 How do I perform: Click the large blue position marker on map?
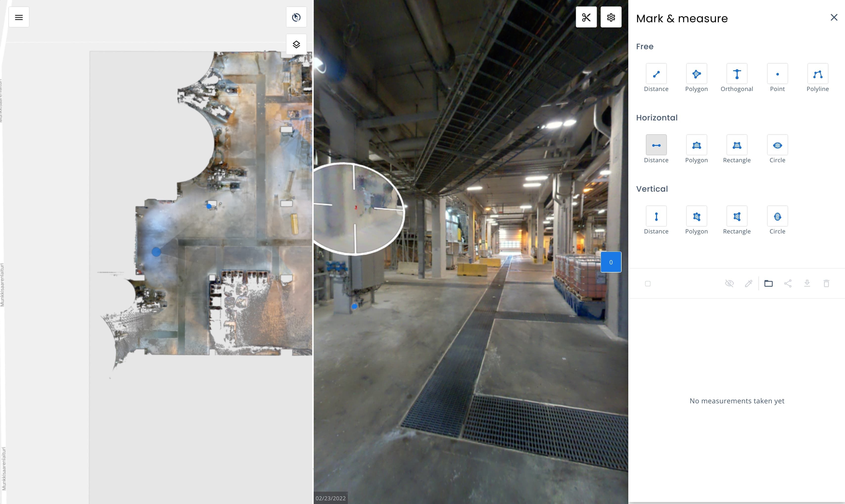pos(156,252)
